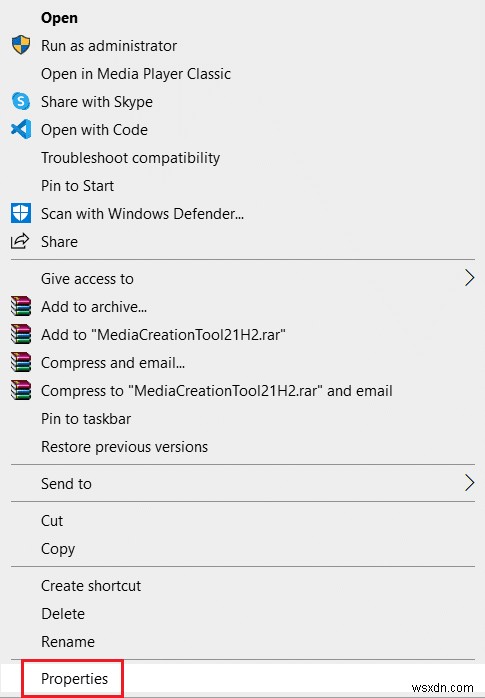Screen dimensions: 485x698
Task: Click the Skype logo icon
Action: click(x=21, y=101)
